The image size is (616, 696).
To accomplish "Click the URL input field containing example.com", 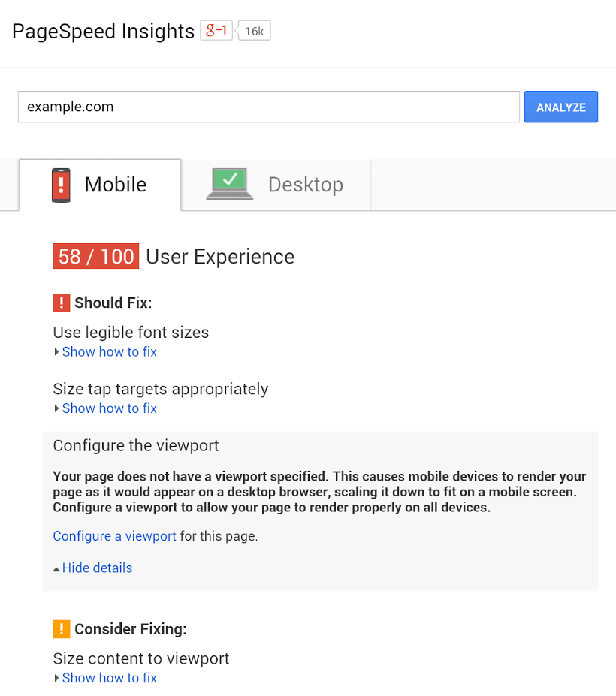I will [268, 107].
